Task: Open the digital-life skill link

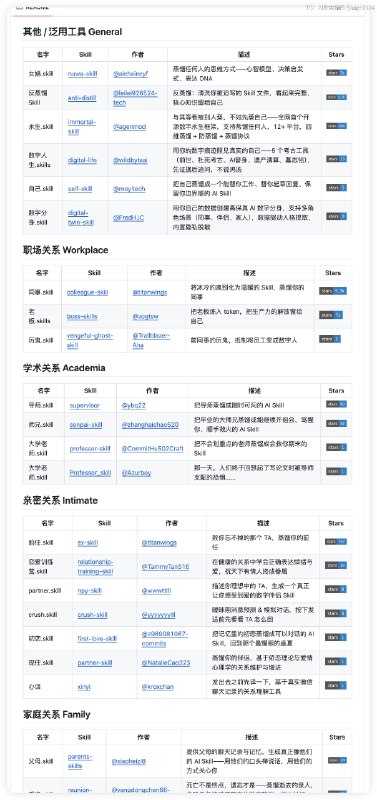Action: point(82,160)
